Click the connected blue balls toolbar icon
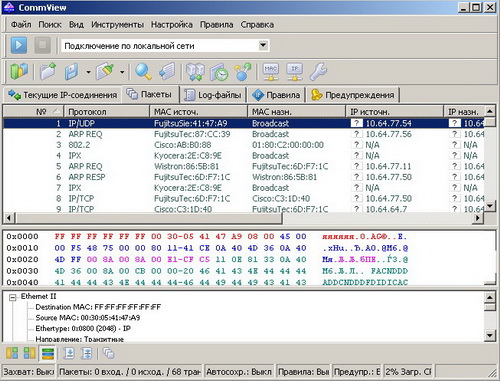The width and height of the screenshot is (500, 381). click(243, 72)
